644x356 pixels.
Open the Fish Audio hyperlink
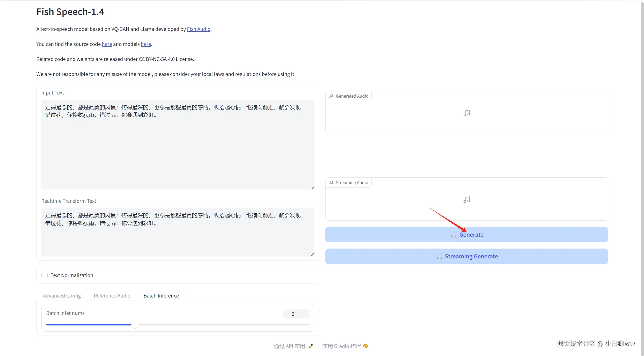pos(199,29)
